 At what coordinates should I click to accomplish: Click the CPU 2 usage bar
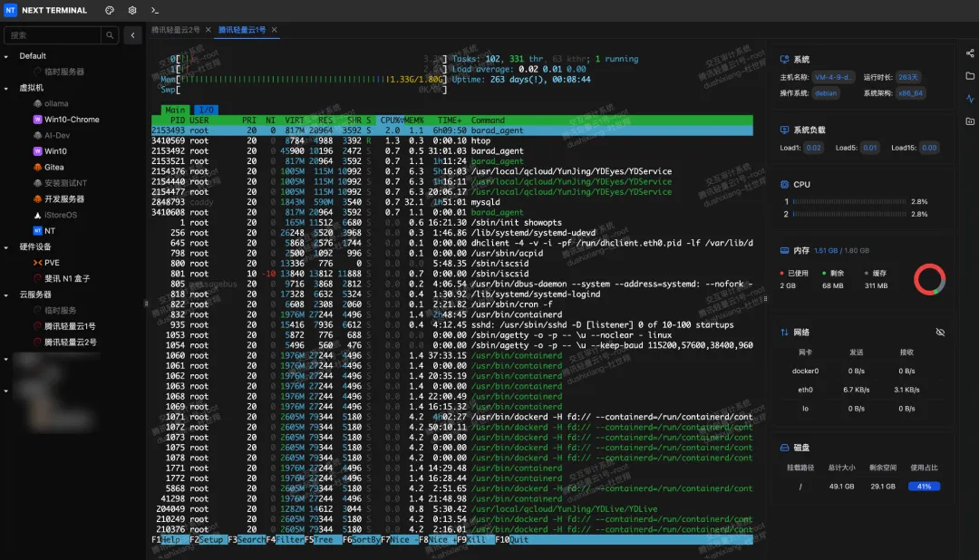coord(849,214)
